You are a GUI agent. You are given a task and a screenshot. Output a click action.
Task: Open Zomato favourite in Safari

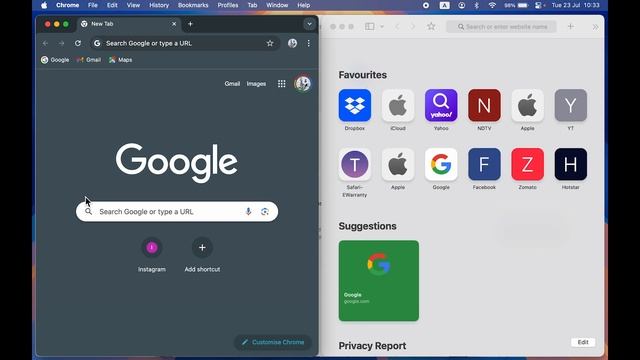(x=527, y=164)
